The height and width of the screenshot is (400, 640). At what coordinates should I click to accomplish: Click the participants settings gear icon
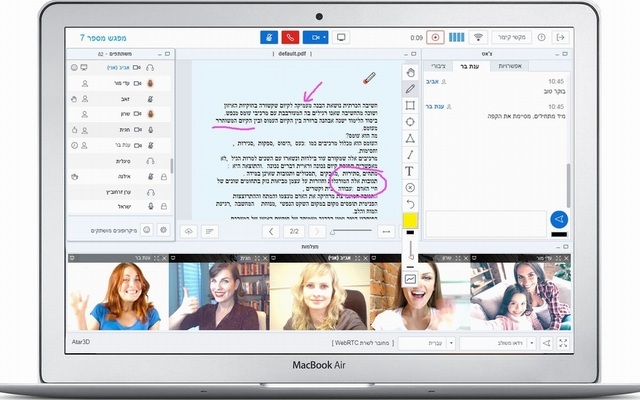coord(164,230)
